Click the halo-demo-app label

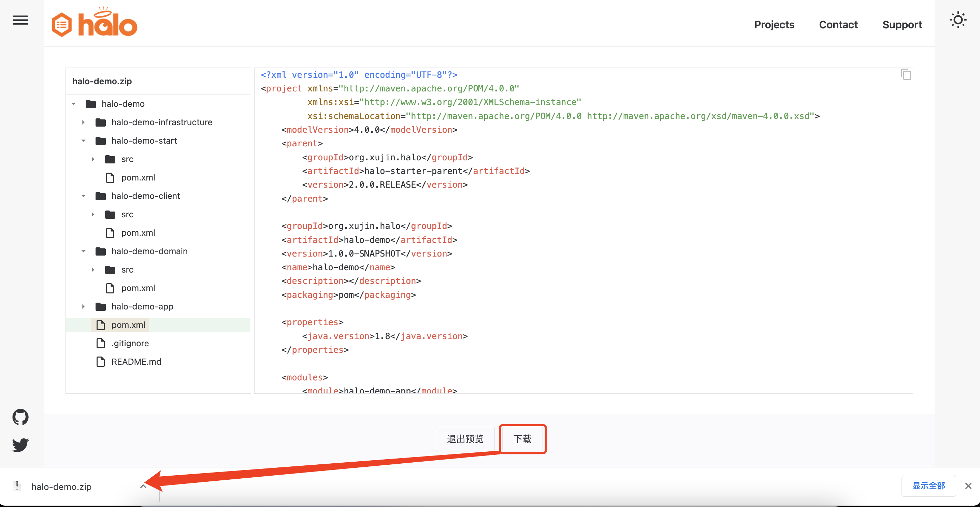tap(142, 307)
